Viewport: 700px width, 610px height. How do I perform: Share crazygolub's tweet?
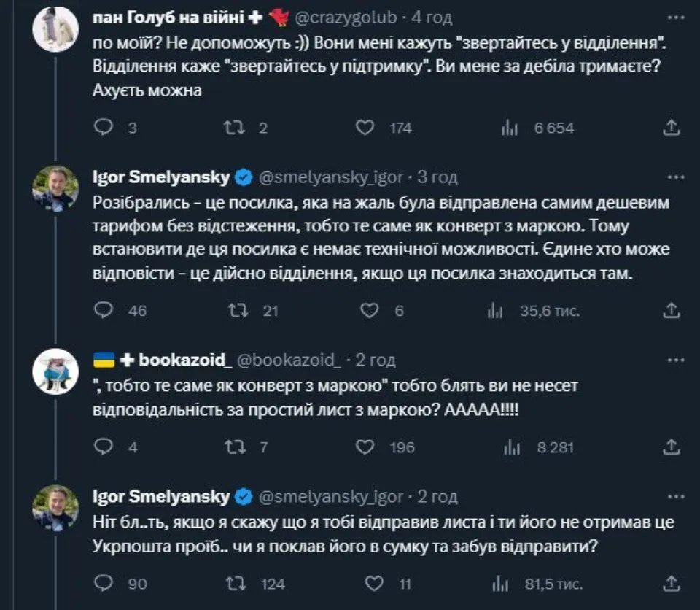pyautogui.click(x=671, y=128)
